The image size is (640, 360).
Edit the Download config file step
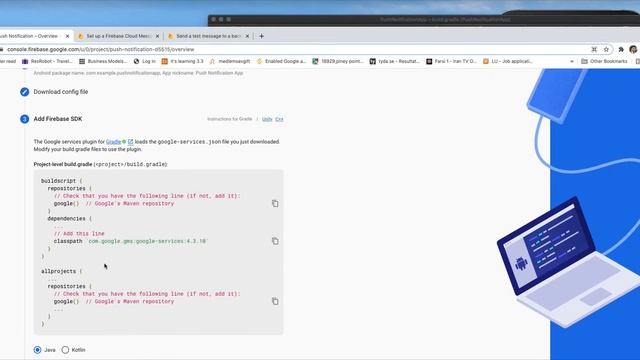(x=24, y=92)
